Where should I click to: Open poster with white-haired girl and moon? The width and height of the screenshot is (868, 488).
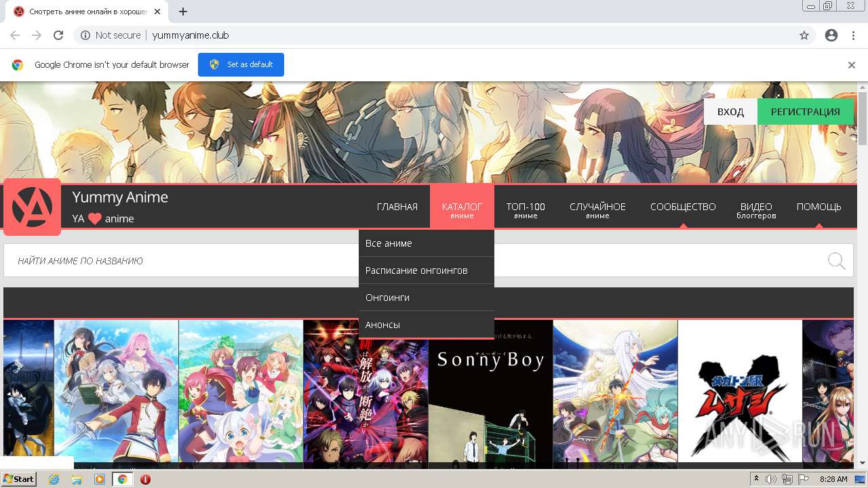point(615,393)
